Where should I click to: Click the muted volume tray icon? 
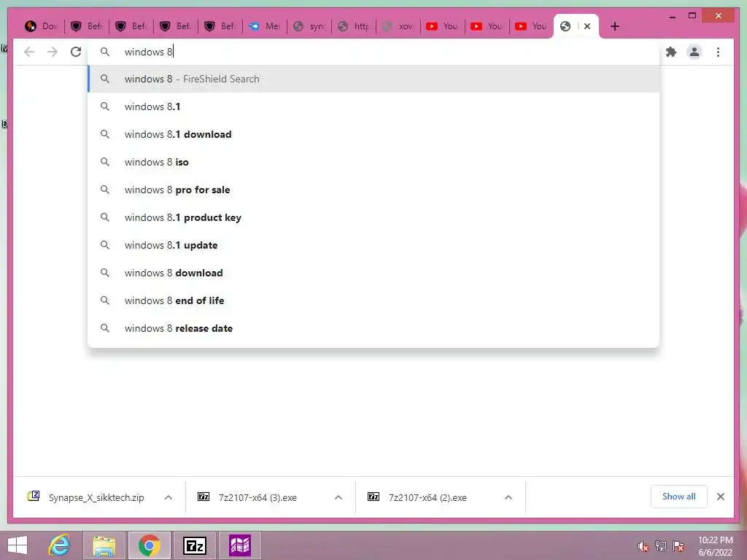643,546
